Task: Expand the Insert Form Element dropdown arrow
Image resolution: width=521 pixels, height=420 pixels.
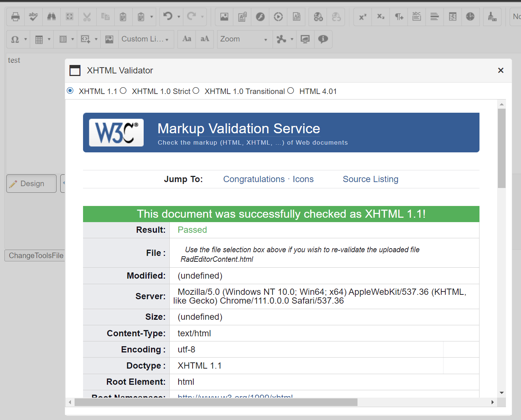Action: coord(72,39)
